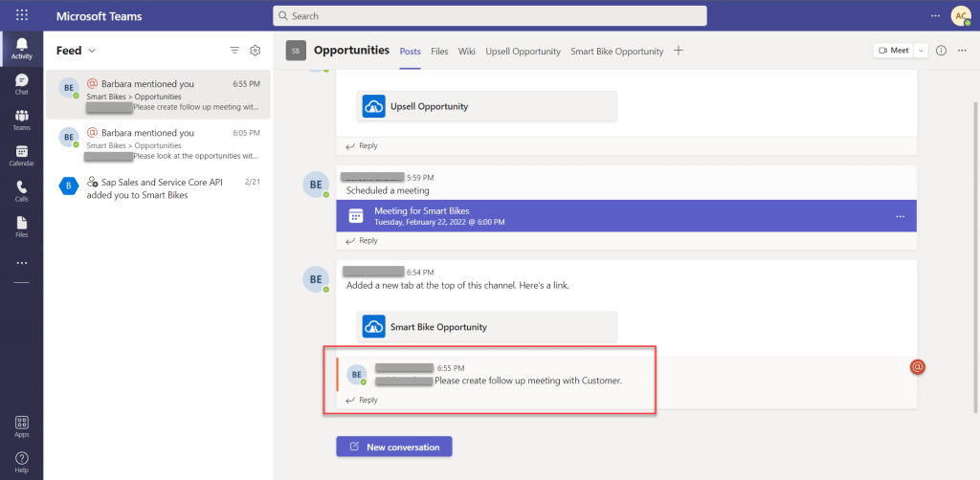Click the red mention badge icon
This screenshot has width=980, height=480.
918,367
